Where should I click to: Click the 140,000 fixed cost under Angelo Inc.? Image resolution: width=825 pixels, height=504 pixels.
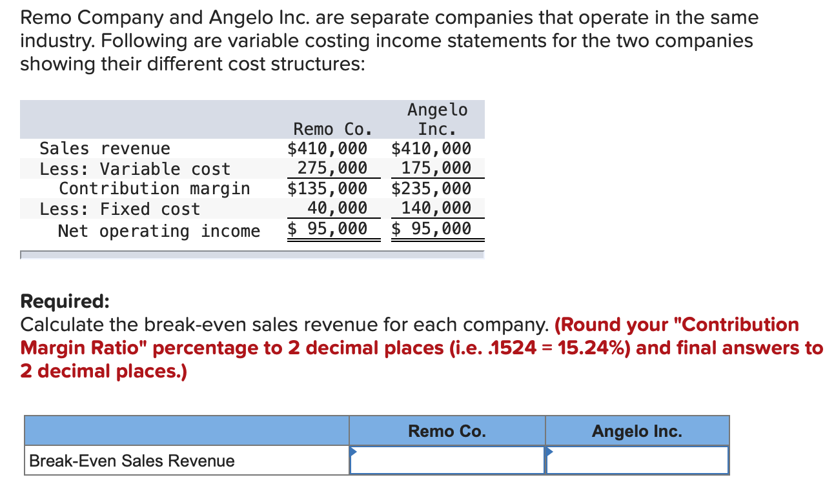click(437, 208)
